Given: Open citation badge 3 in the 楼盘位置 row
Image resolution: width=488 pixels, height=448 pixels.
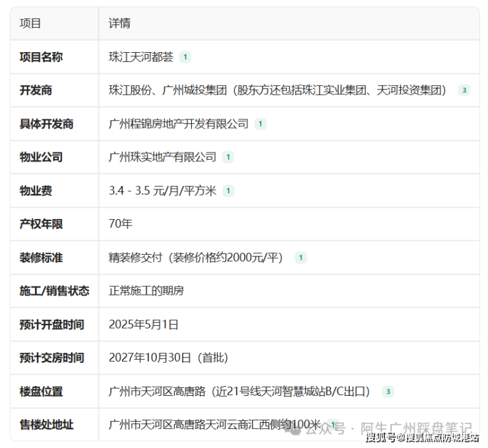Looking at the screenshot, I should [388, 392].
